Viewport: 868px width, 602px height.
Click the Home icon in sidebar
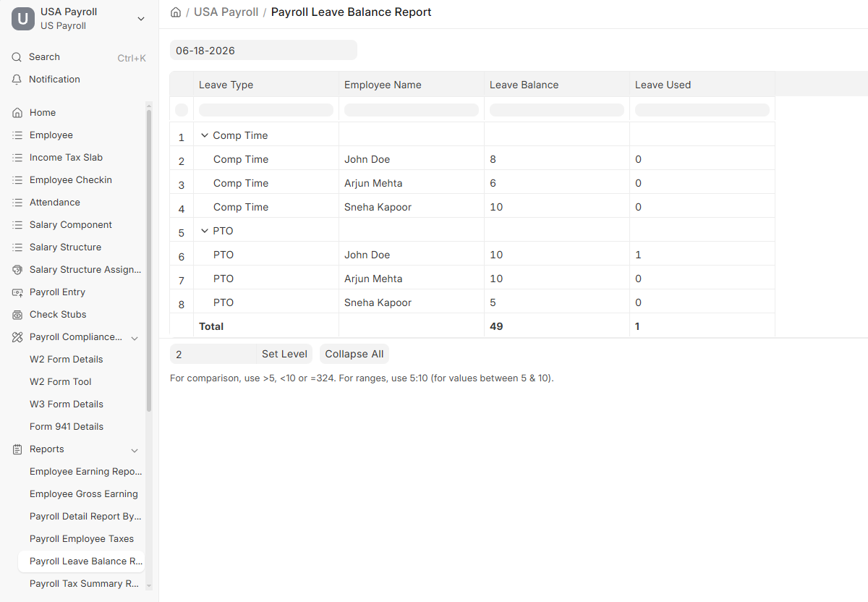(x=17, y=113)
